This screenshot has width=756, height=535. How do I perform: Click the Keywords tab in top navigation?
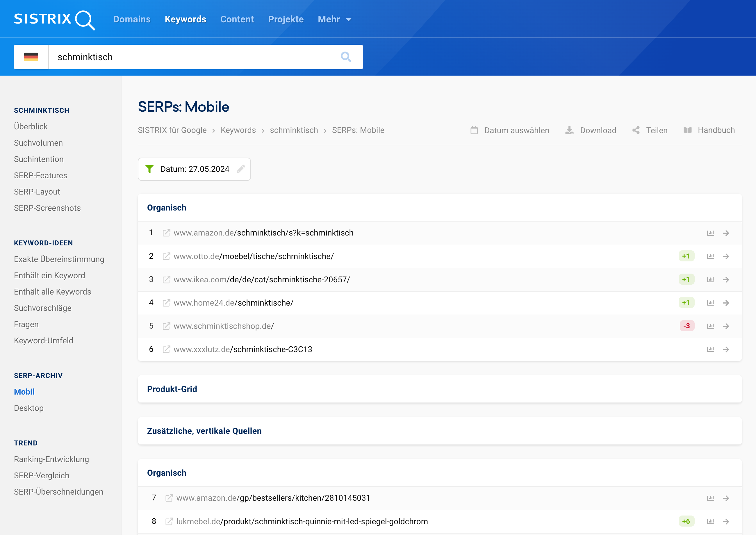(x=185, y=19)
